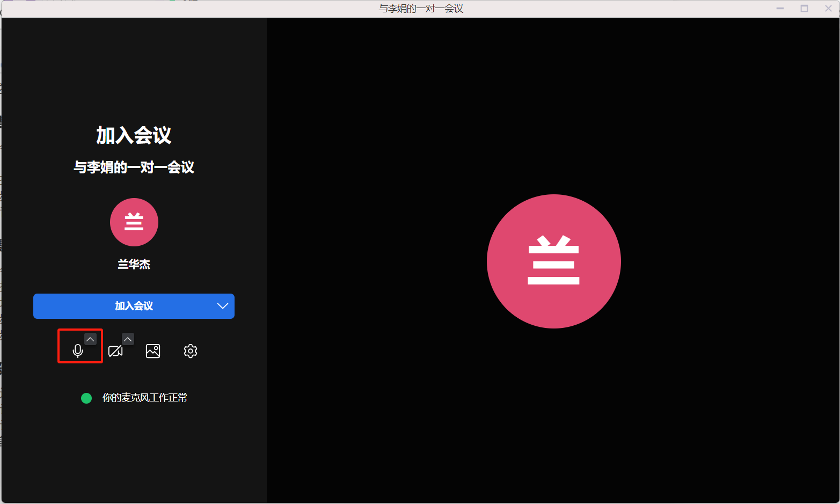
Task: Click the 与李娟的一对一会议 meeting subtitle
Action: pos(134,167)
